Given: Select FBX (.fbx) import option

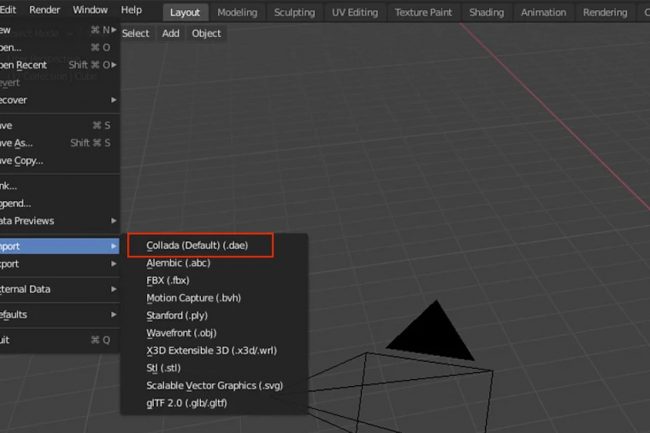Looking at the screenshot, I should 169,280.
